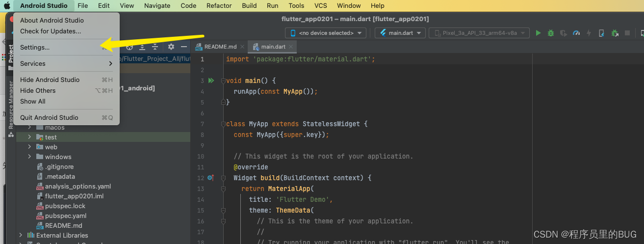Click the Flutter Attach phone icon
The image size is (644, 244).
pos(602,33)
